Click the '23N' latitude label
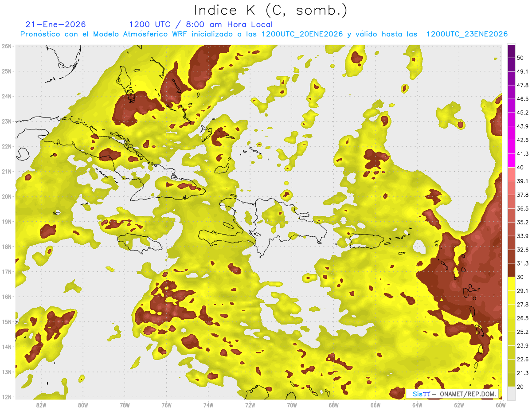This screenshot has width=532, height=411. tap(7, 121)
